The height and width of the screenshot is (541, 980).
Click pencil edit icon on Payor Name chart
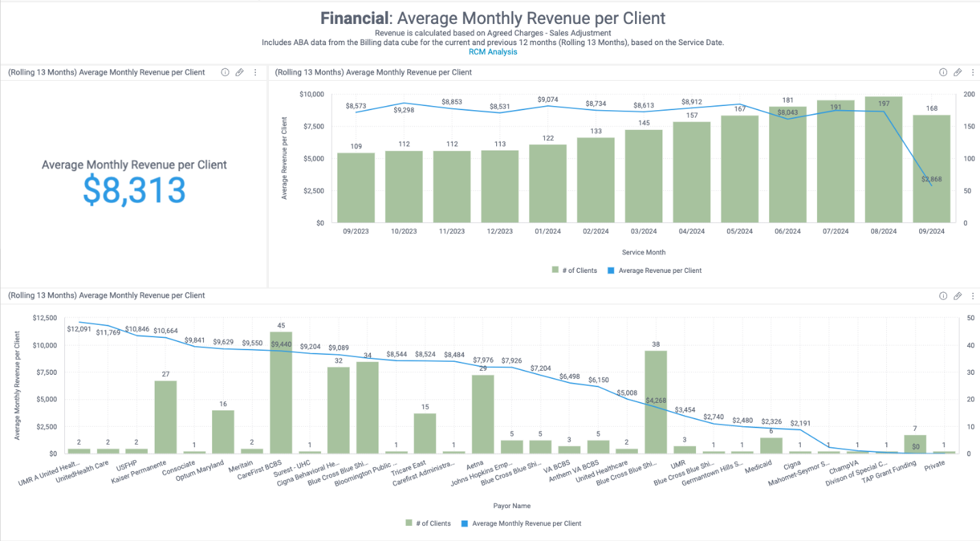pos(957,295)
